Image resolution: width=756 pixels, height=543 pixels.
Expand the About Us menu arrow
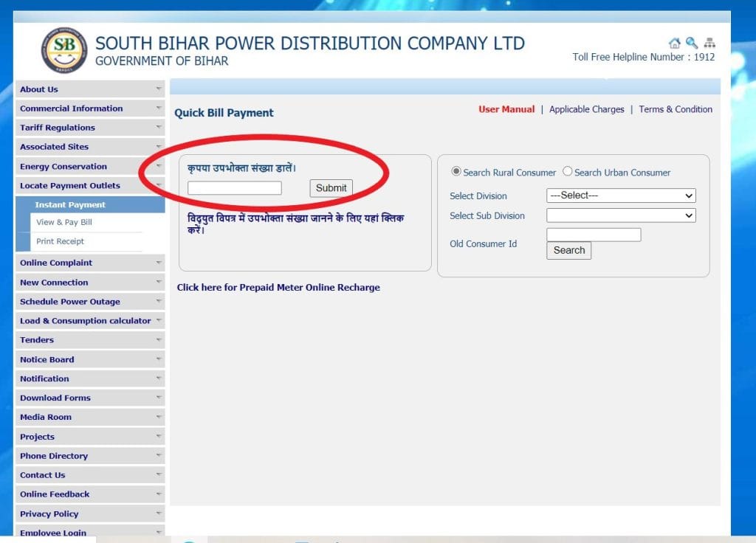tap(158, 89)
